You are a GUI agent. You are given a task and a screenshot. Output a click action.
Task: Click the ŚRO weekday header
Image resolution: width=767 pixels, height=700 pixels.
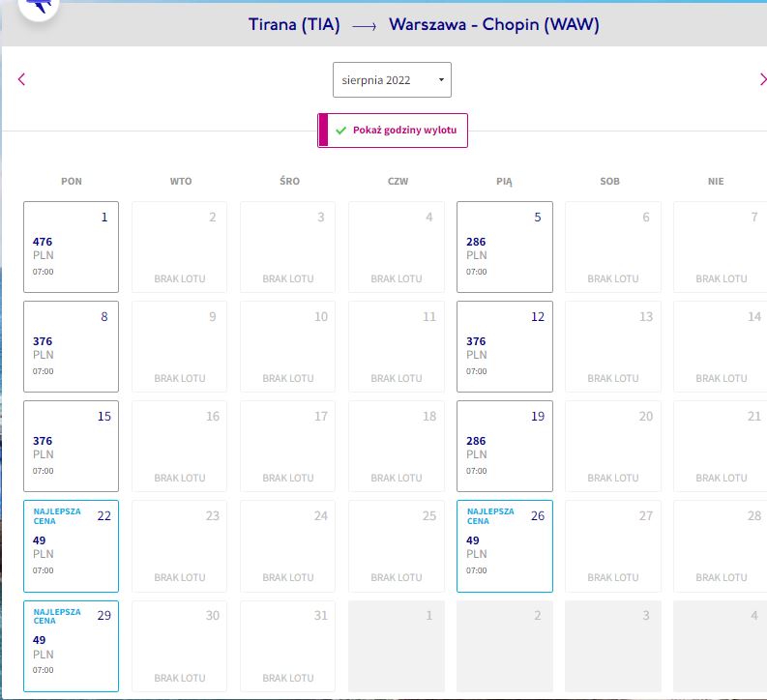pyautogui.click(x=289, y=181)
